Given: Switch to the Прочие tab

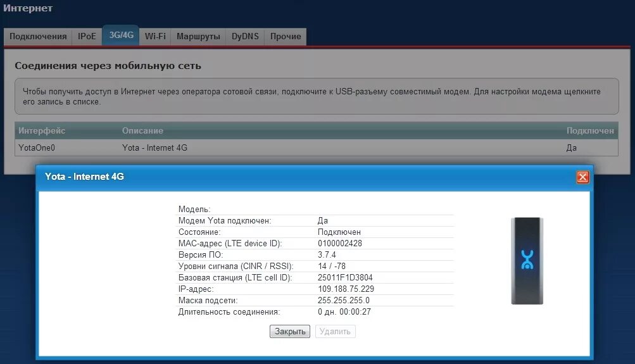Looking at the screenshot, I should pyautogui.click(x=286, y=37).
